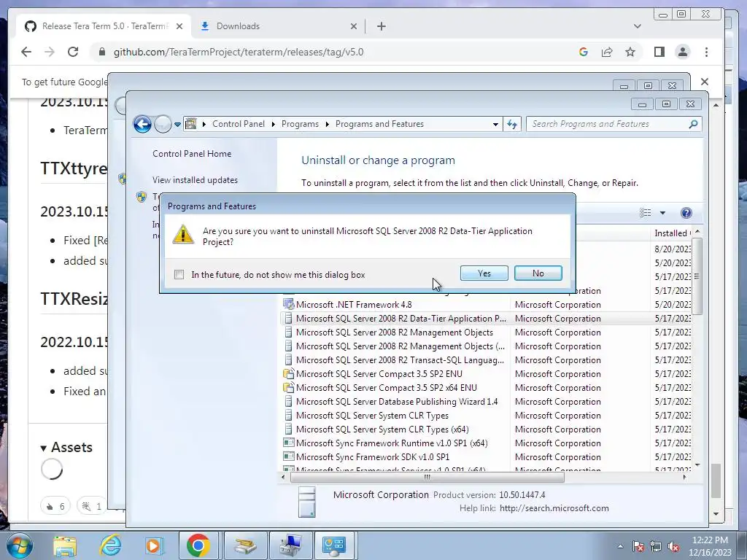Select Control Panel breadcrumb segment
The image size is (747, 560).
point(239,124)
